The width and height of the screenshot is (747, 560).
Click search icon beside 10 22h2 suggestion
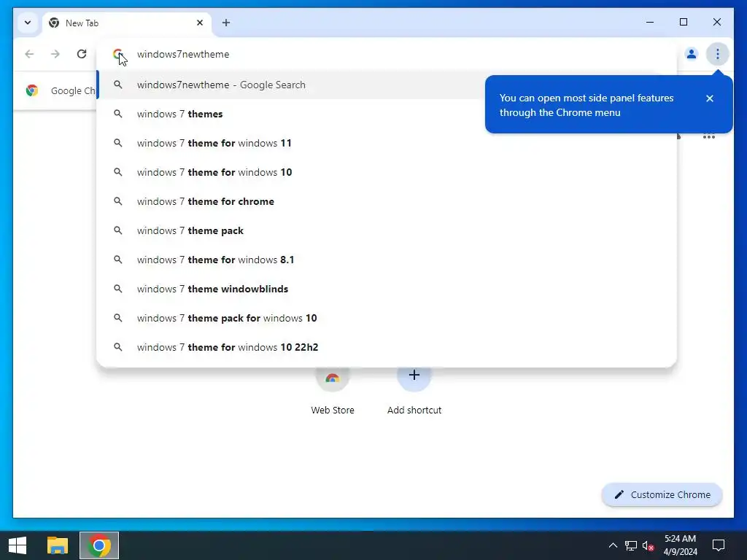tap(117, 347)
